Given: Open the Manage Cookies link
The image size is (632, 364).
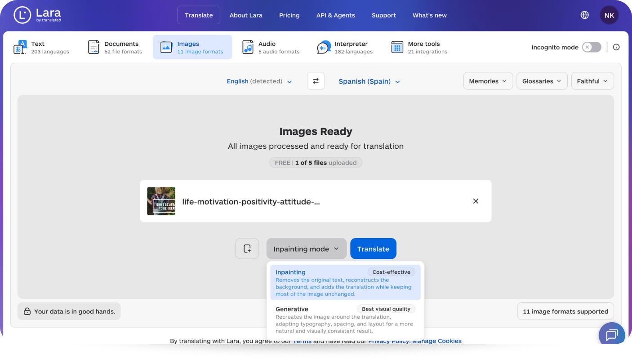Looking at the screenshot, I should click(x=437, y=341).
